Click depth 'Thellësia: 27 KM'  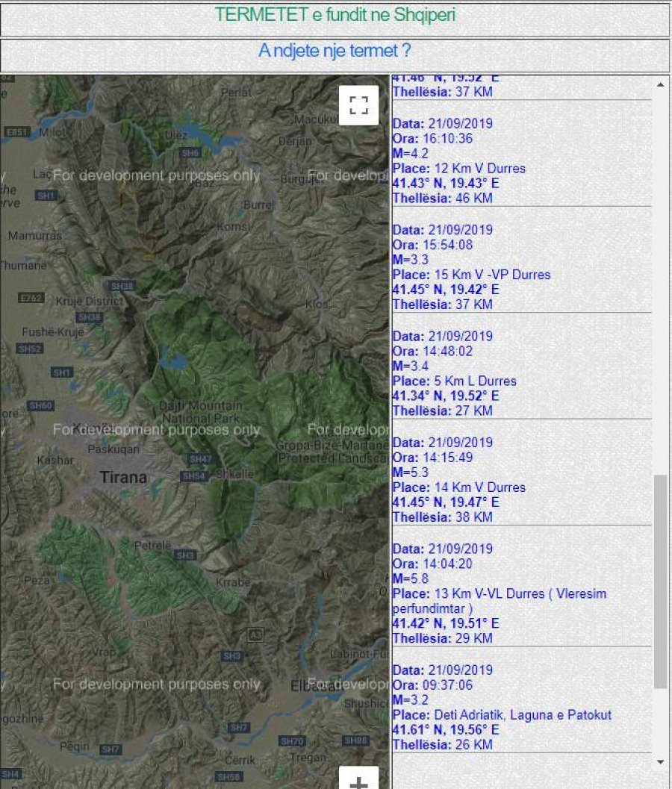pos(443,411)
